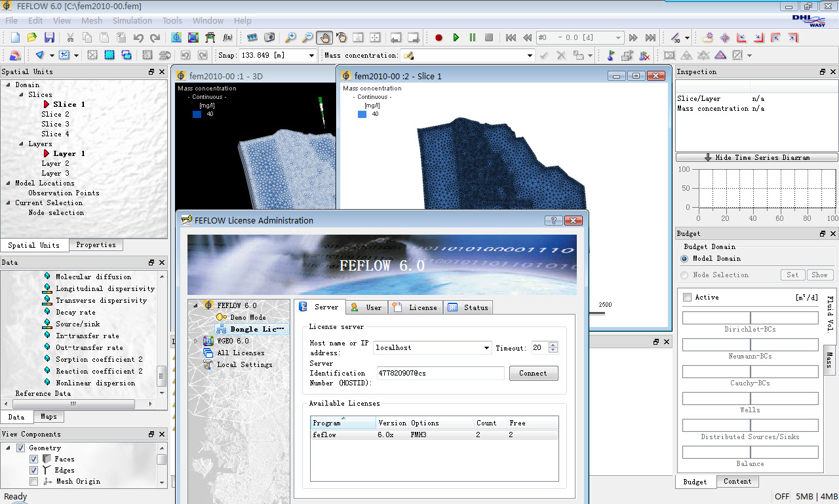Screen dimensions: 839x504
Task: Click the dark blue legend swatch in 3D view
Action: (197, 114)
